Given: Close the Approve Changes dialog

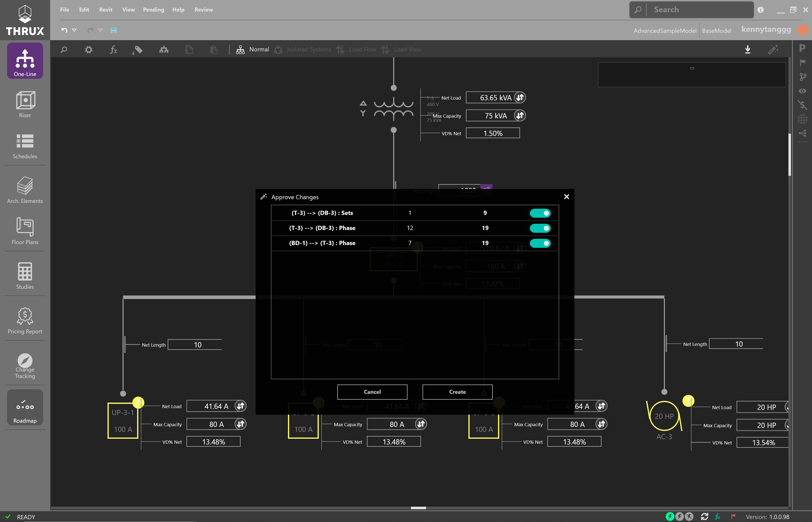Looking at the screenshot, I should [x=566, y=197].
